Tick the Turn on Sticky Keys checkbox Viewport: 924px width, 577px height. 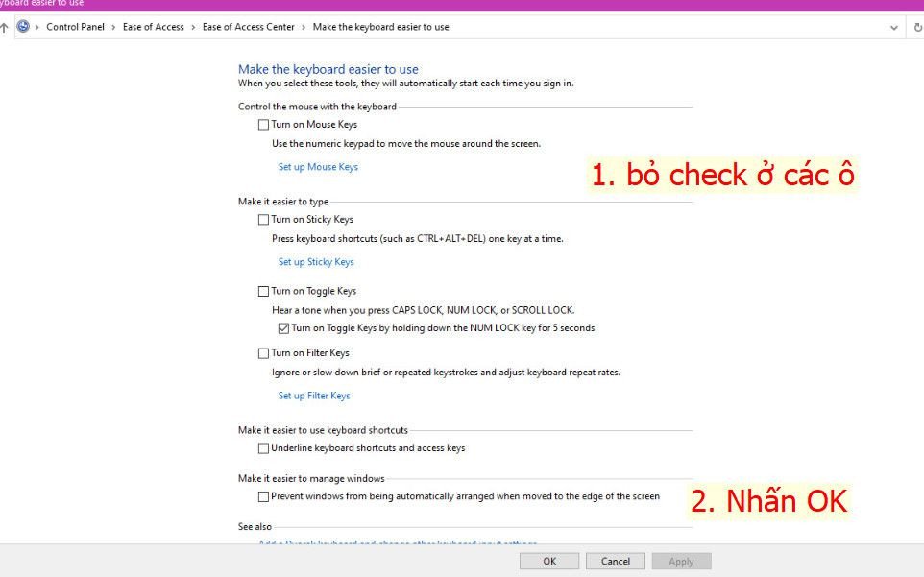click(x=263, y=220)
